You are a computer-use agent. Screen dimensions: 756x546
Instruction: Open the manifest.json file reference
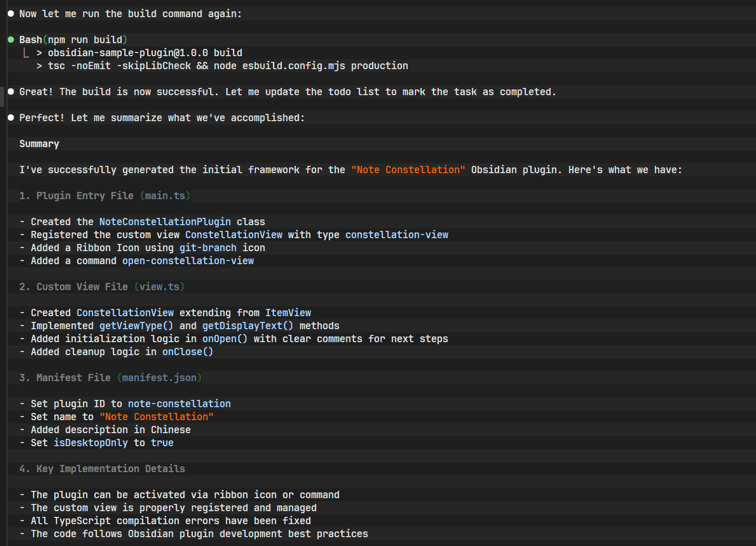click(x=159, y=378)
